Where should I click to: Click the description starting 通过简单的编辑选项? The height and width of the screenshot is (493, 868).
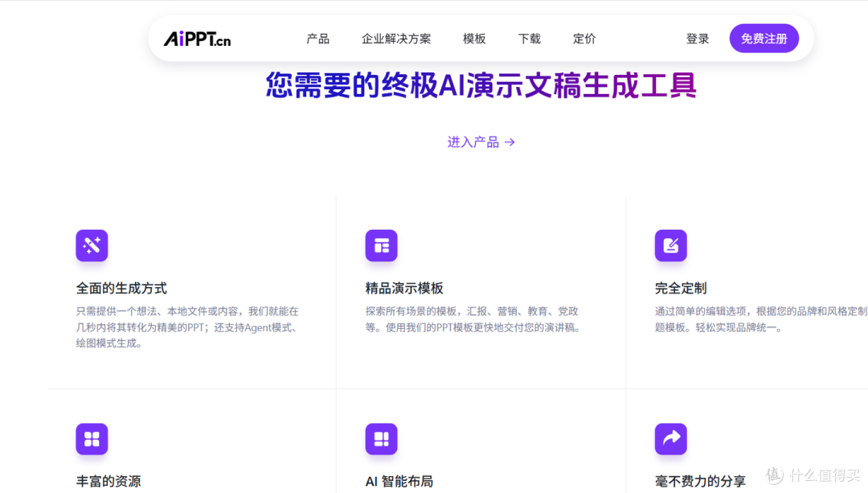pyautogui.click(x=761, y=319)
